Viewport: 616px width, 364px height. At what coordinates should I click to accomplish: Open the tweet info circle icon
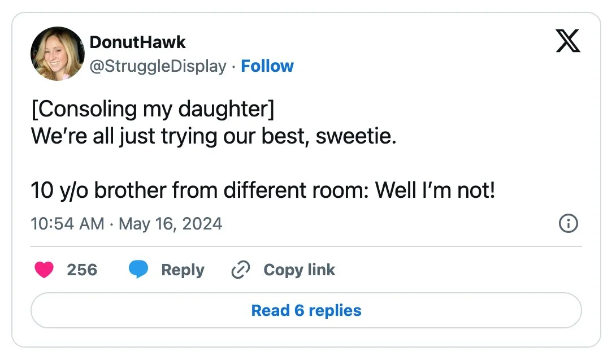click(568, 224)
